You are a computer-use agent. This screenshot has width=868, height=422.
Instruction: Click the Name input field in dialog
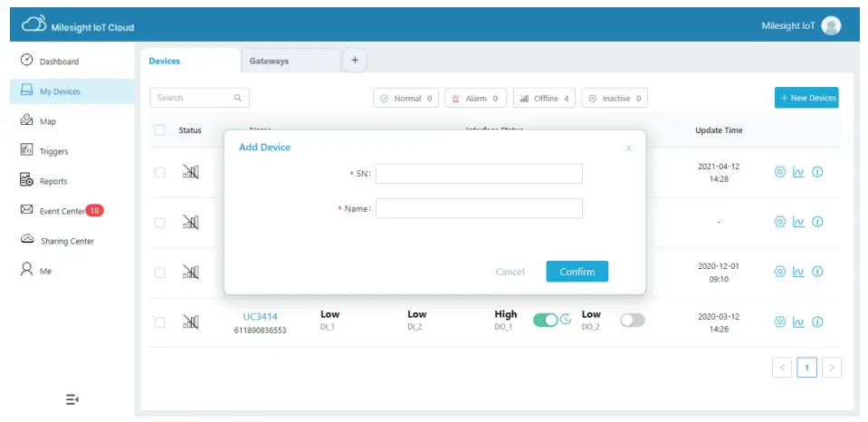479,208
